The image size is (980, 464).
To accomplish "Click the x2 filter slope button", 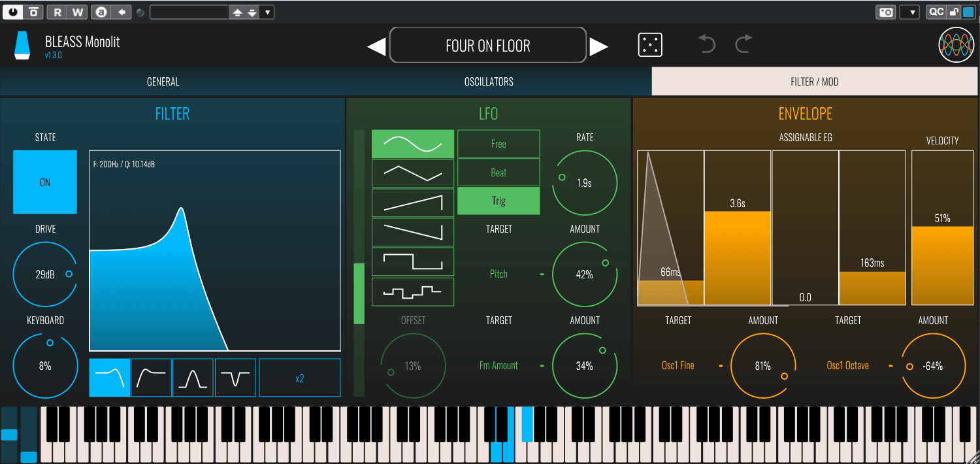I will coord(300,378).
